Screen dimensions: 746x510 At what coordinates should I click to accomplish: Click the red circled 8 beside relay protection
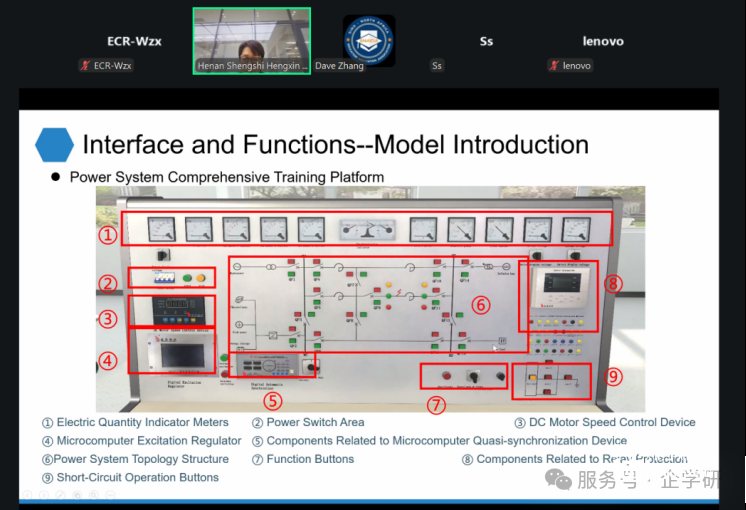click(x=613, y=283)
